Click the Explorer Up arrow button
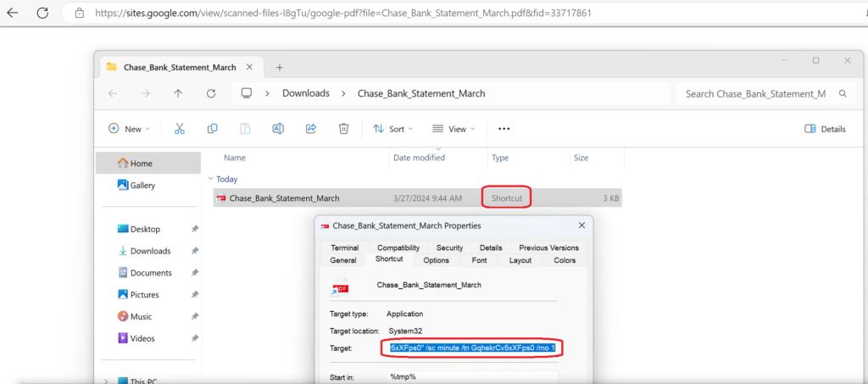 (178, 93)
